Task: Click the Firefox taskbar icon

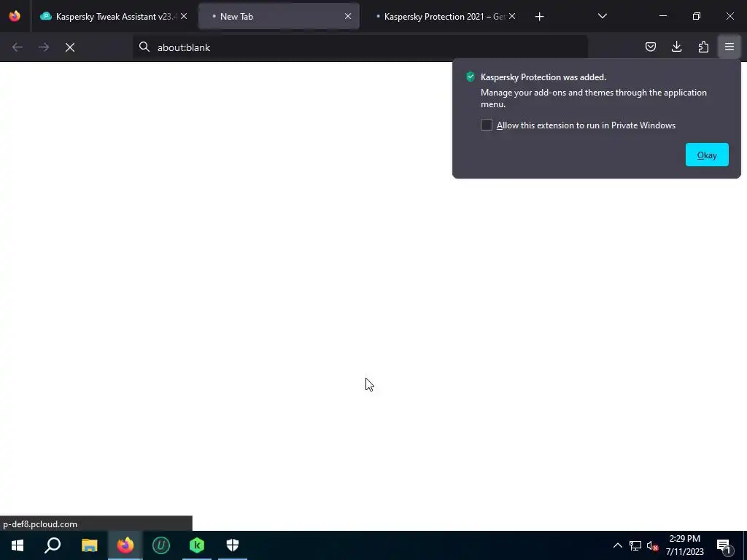Action: 125,545
